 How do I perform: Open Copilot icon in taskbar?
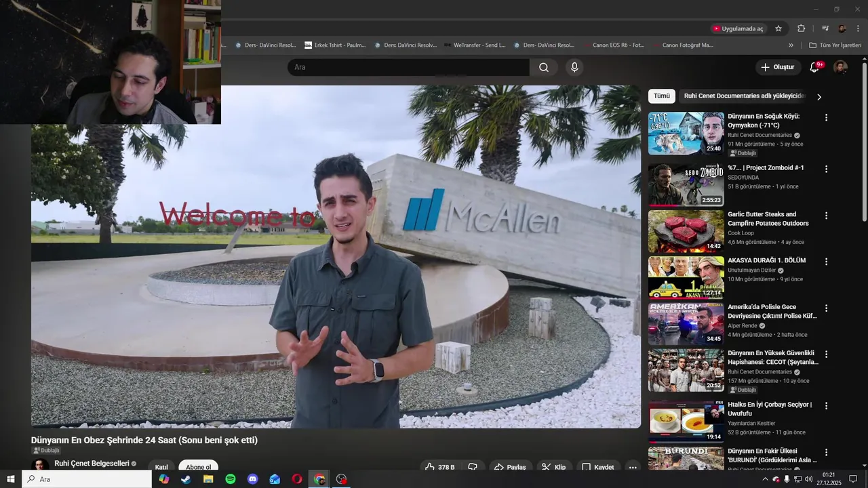coord(163,479)
